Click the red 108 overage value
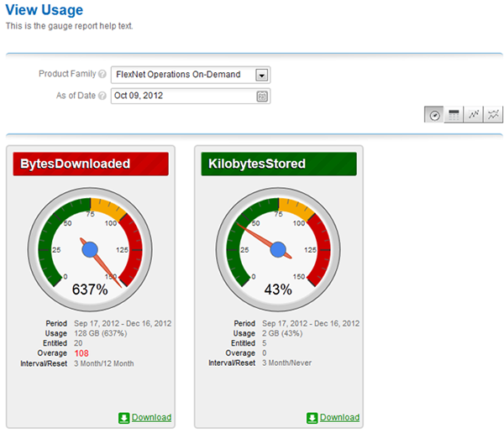 click(81, 353)
